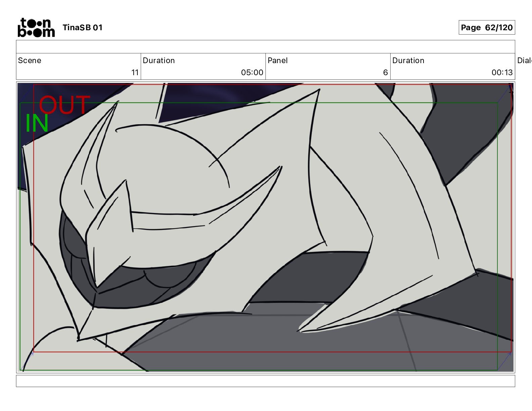Screen dimensions: 532x411
Task: Click the scene number 11 value
Action: point(135,73)
